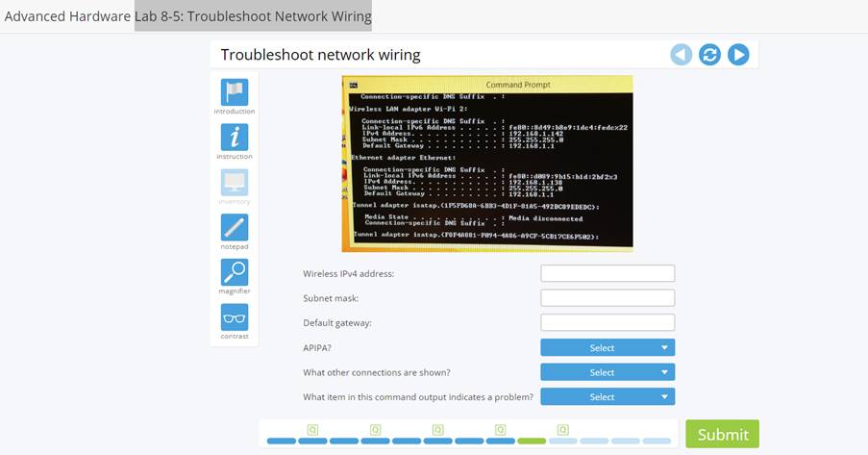Toggle the contrast glasses icon
This screenshot has height=455, width=868.
coord(235,317)
